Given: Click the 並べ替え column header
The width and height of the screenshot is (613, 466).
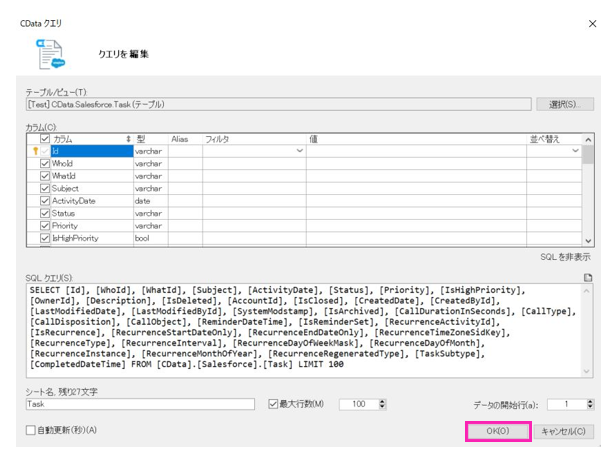Looking at the screenshot, I should click(554, 139).
